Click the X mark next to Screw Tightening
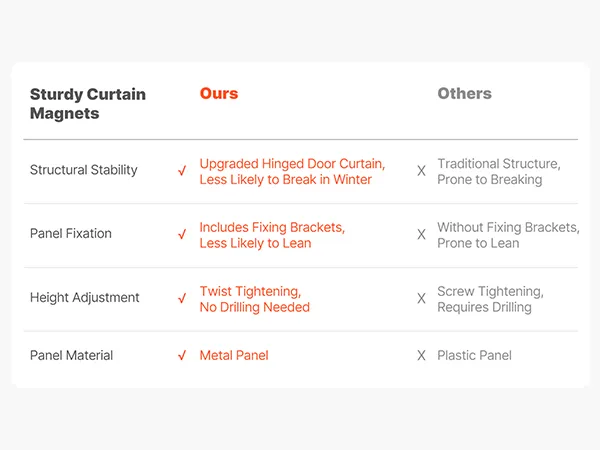The image size is (600, 450). pyautogui.click(x=421, y=299)
